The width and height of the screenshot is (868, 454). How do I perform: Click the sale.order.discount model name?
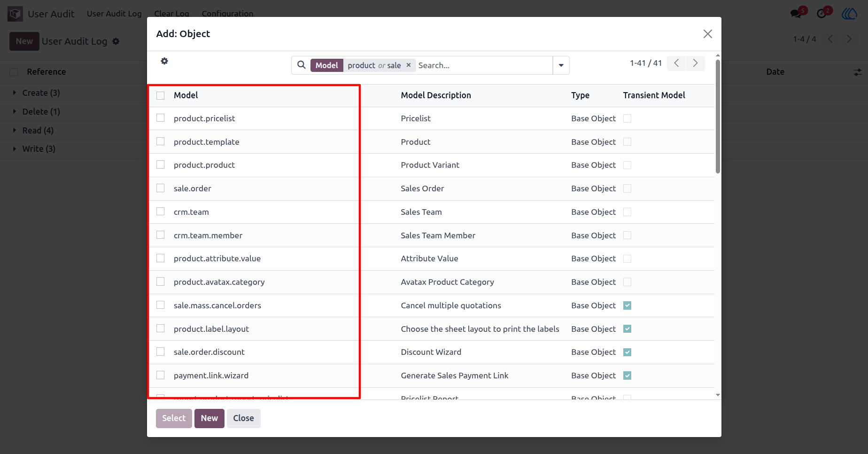pos(209,352)
